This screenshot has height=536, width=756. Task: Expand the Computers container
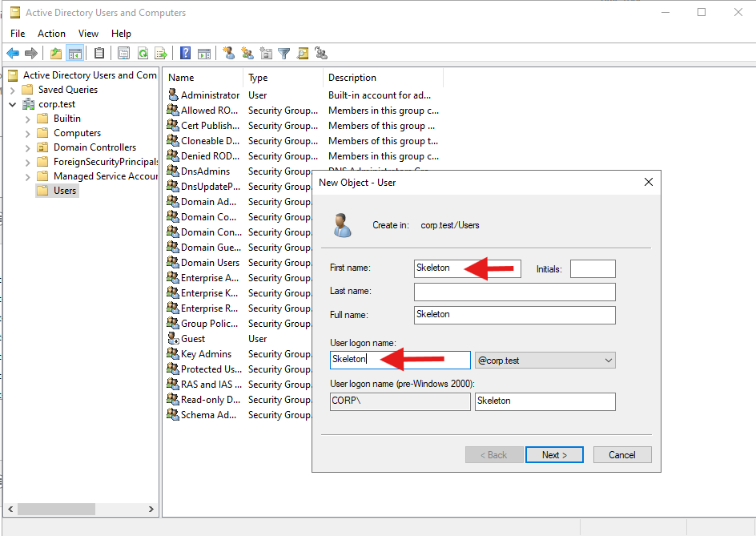click(27, 134)
